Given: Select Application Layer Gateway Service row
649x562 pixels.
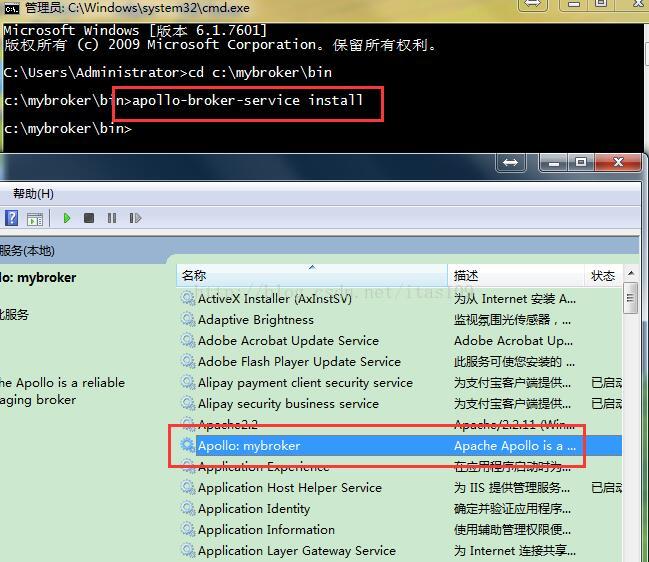Looking at the screenshot, I should click(401, 551).
